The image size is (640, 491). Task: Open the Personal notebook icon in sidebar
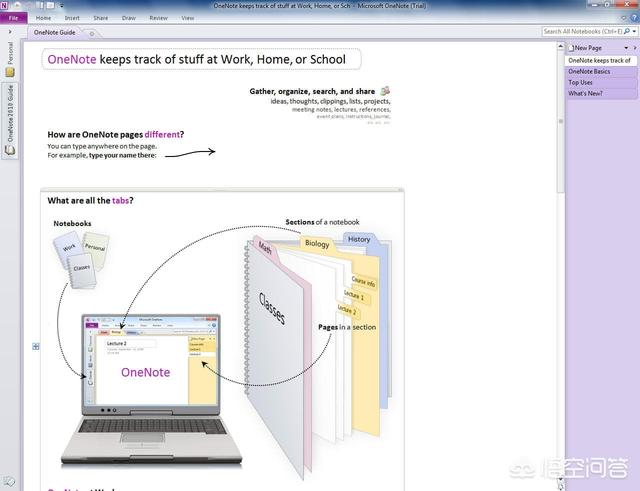[x=10, y=72]
